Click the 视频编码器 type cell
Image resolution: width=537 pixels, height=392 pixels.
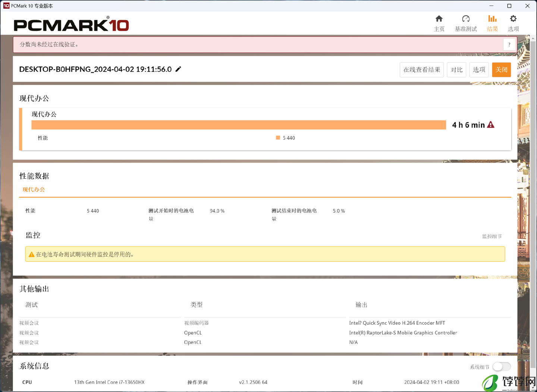[196, 323]
